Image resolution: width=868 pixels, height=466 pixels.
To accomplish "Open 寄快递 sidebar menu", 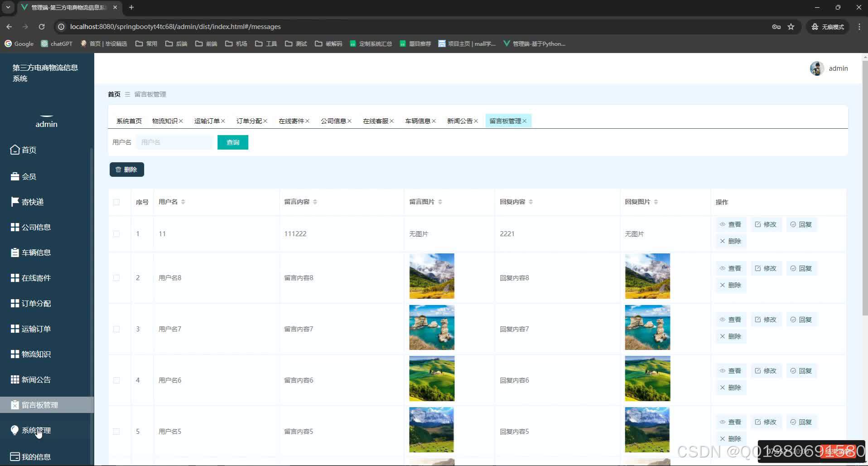I will coord(27,202).
